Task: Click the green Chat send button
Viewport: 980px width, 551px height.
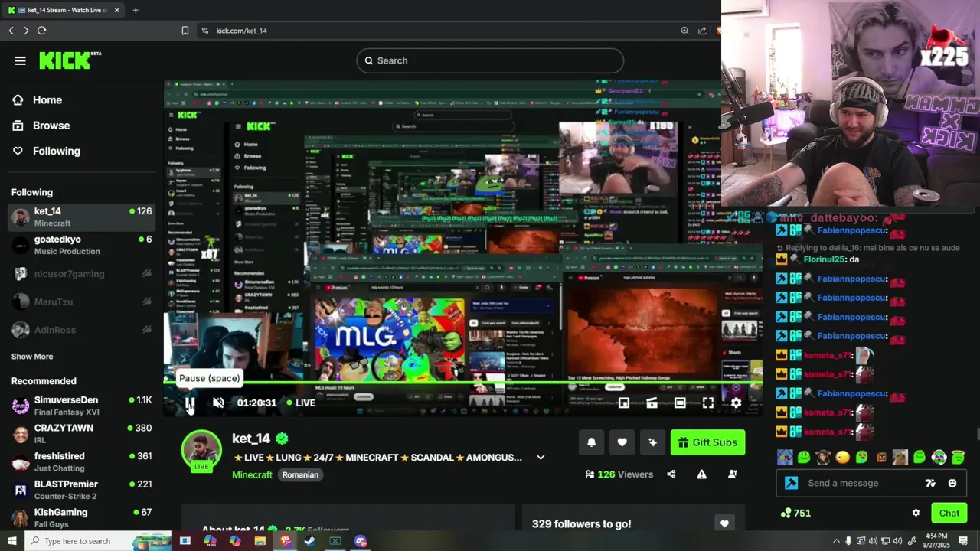Action: 949,514
